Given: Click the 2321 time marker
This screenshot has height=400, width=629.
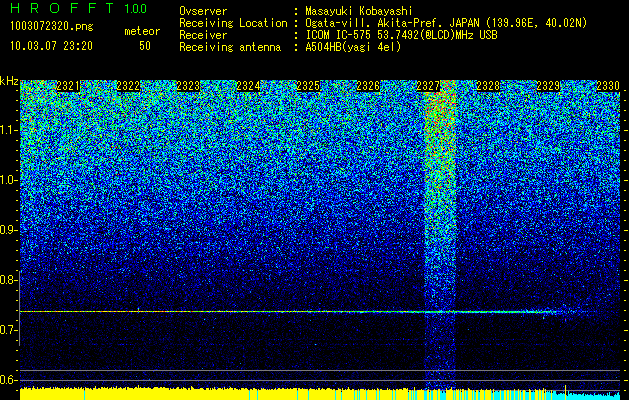Looking at the screenshot, I should click(68, 86).
